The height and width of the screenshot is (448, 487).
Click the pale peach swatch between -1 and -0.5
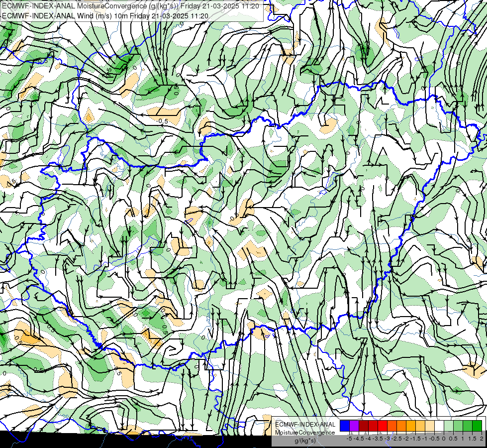click(x=430, y=426)
